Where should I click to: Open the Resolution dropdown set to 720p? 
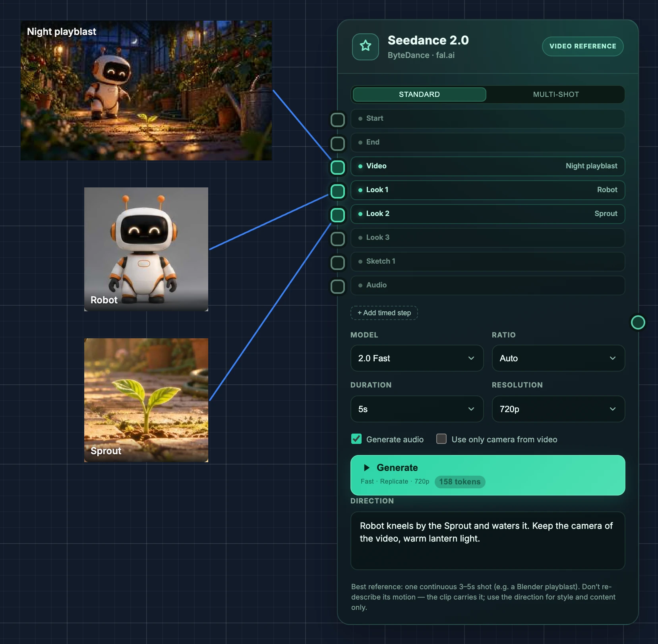tap(558, 409)
